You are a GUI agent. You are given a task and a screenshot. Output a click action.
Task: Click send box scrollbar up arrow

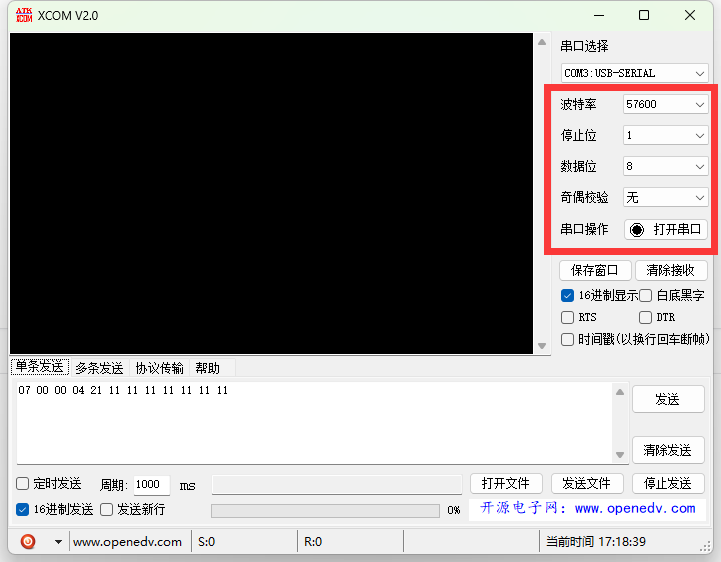click(620, 392)
